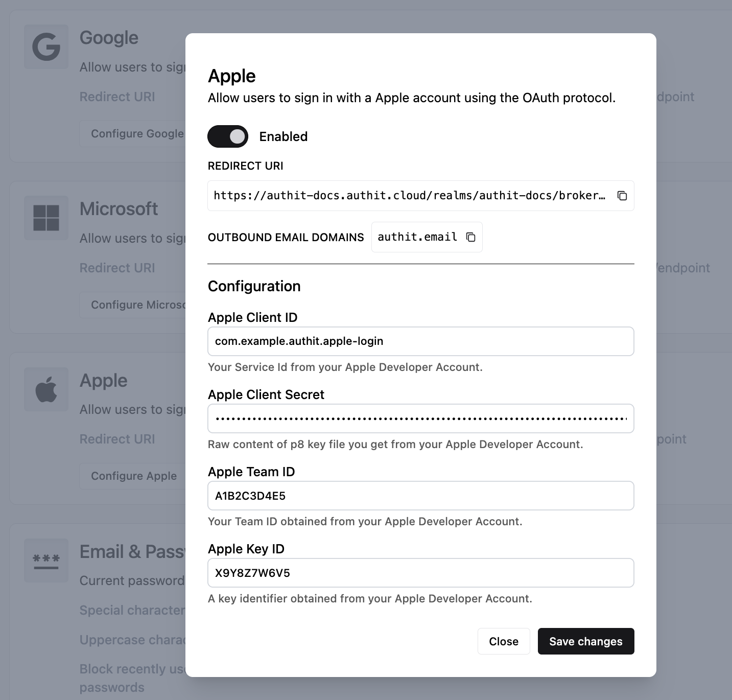This screenshot has width=732, height=700.
Task: Click the Enabled toggle label
Action: (283, 136)
